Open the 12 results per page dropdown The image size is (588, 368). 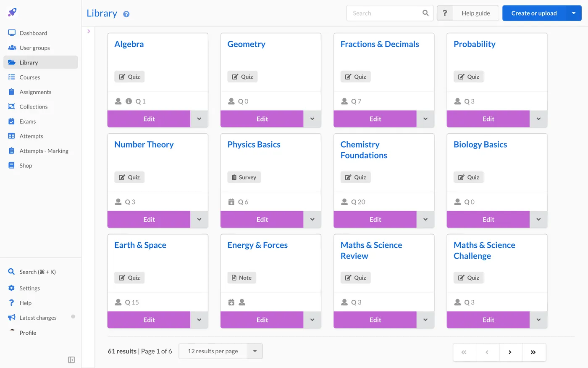220,351
